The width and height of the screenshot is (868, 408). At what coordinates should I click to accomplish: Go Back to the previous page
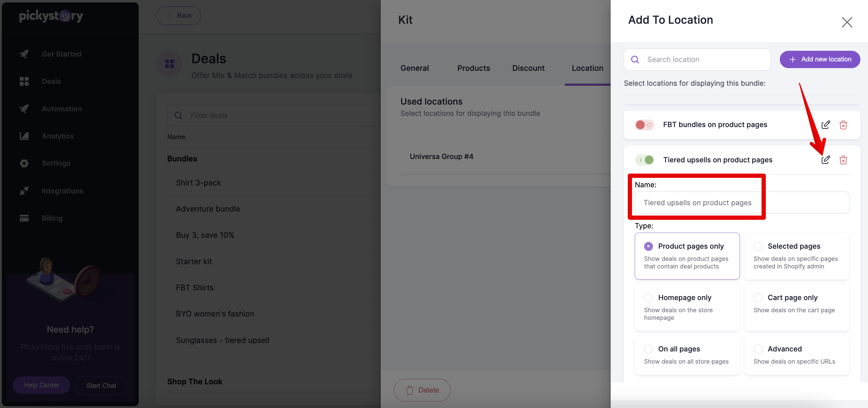179,16
